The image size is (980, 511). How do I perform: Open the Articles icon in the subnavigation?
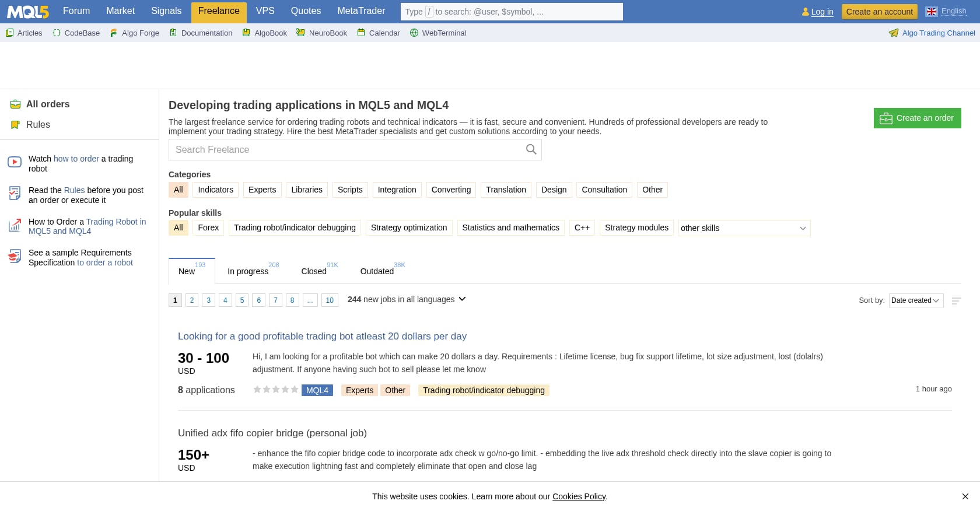[x=9, y=33]
